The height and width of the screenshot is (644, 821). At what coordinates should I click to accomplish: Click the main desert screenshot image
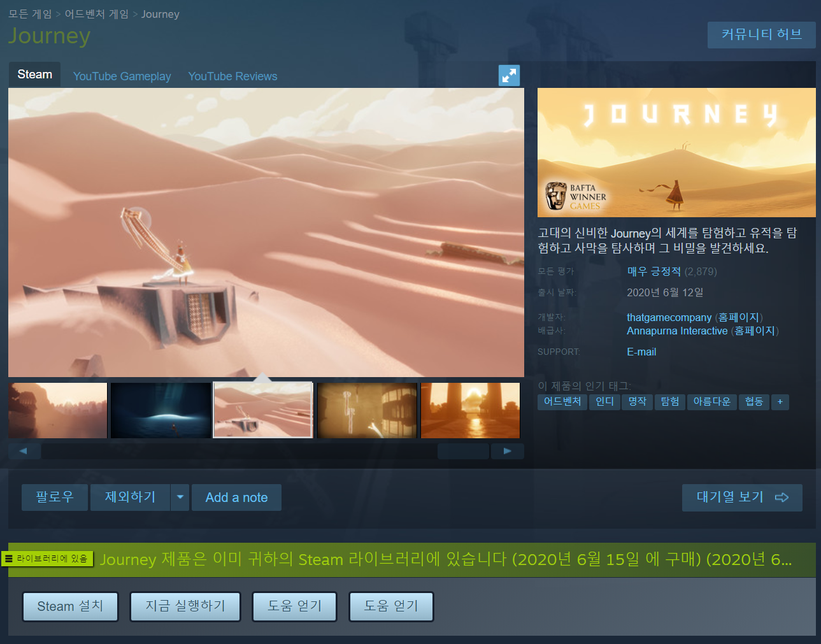coord(266,233)
